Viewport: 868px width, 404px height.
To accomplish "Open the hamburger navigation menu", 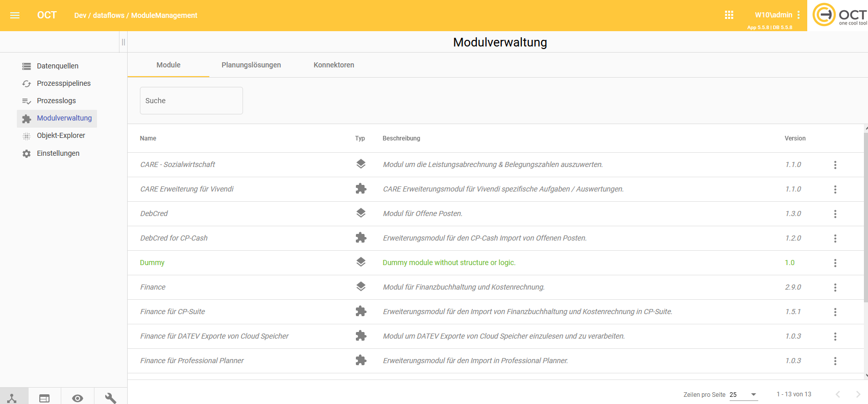I will tap(15, 15).
